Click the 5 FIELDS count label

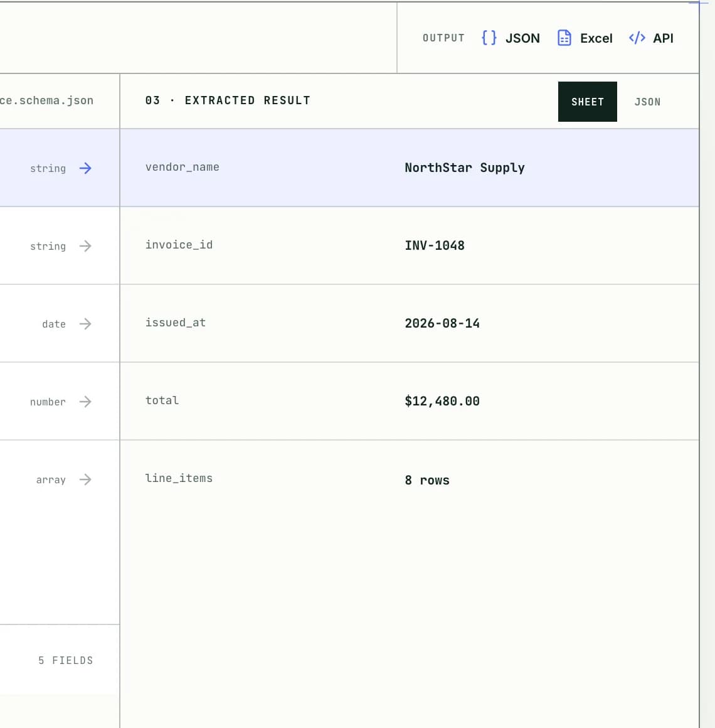coord(65,660)
